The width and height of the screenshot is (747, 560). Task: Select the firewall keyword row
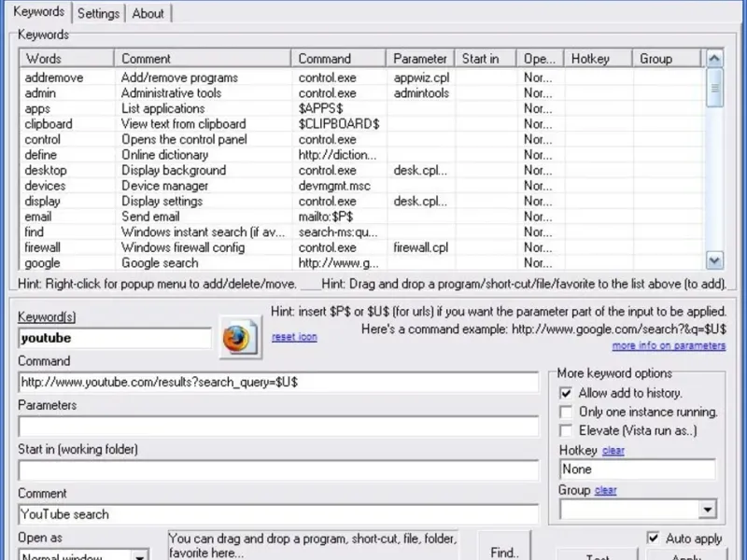coord(361,247)
